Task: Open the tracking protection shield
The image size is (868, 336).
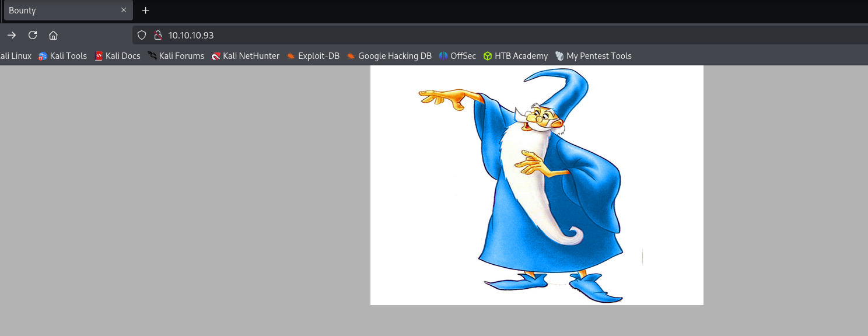Action: (141, 35)
